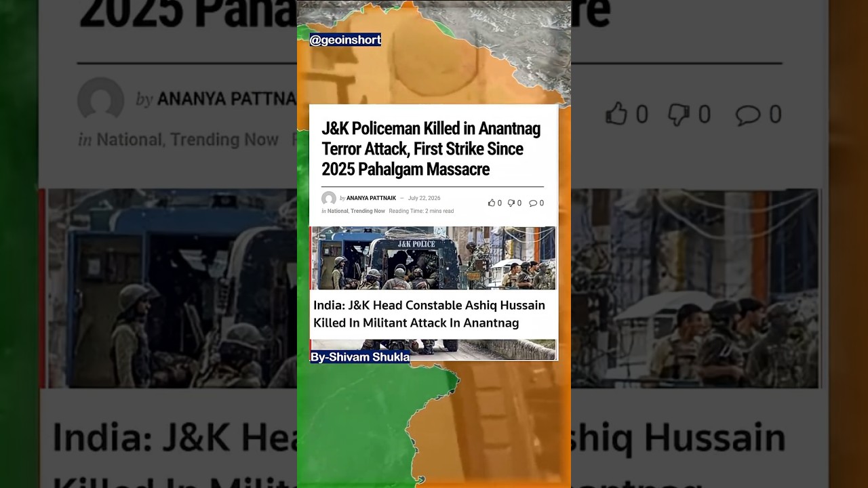Screen dimensions: 868x488
Task: Click the July 22, 2026 date text
Action: pyautogui.click(x=424, y=198)
